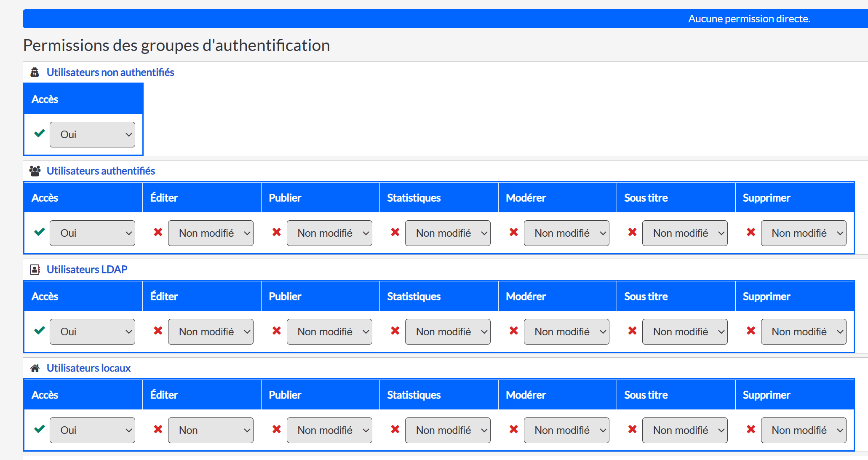Screen dimensions: 868x460
Task: Expand Statistiques dropdown for LDAP users
Action: tap(448, 332)
